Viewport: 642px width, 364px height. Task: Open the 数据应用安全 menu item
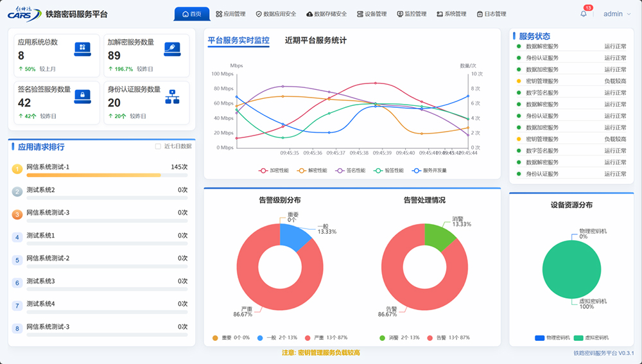(276, 14)
